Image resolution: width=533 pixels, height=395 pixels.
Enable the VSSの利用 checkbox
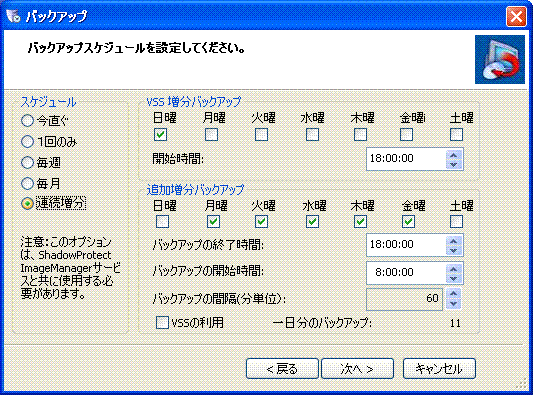point(162,323)
